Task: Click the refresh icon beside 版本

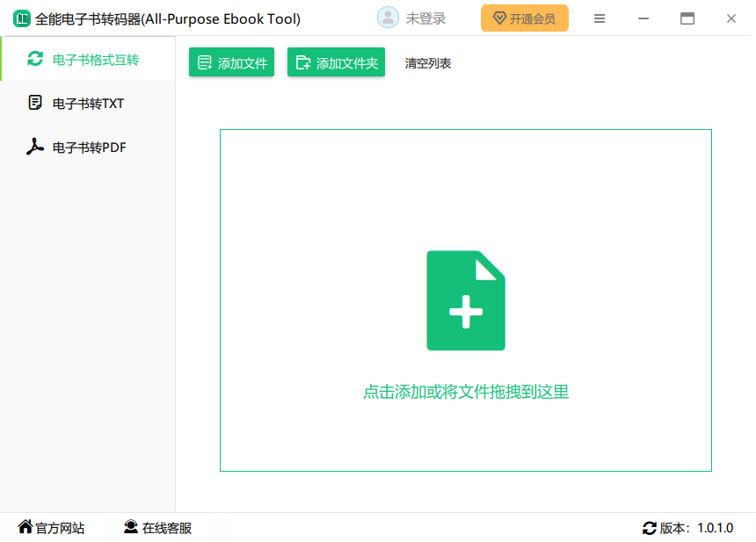Action: click(650, 528)
